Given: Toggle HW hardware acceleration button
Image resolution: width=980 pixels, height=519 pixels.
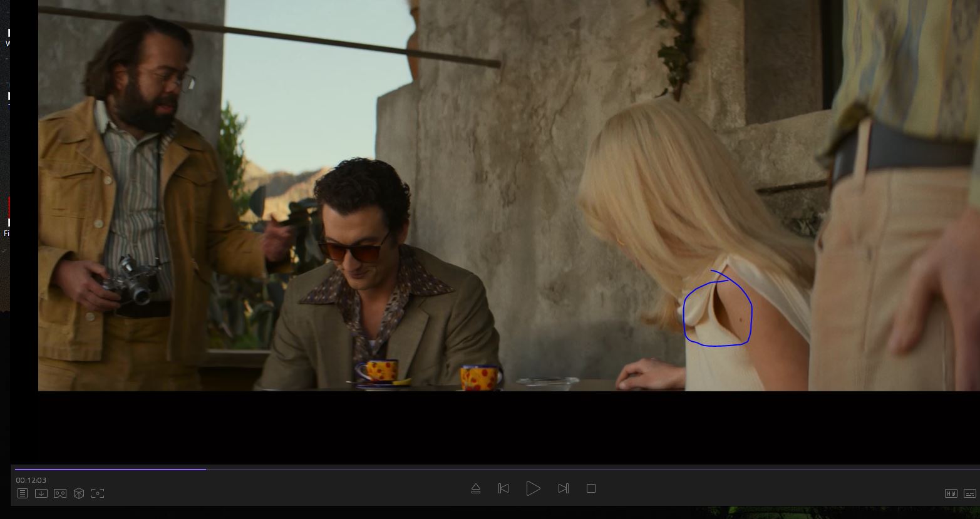Looking at the screenshot, I should [951, 493].
